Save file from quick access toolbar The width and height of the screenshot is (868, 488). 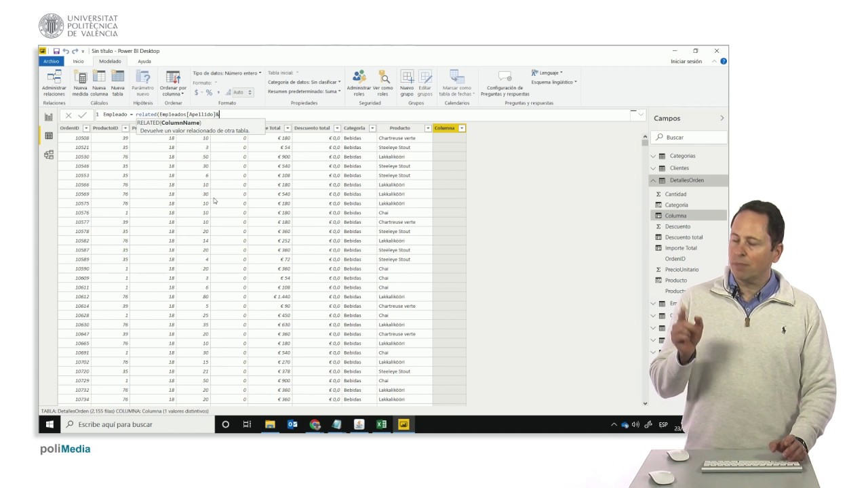tap(56, 51)
